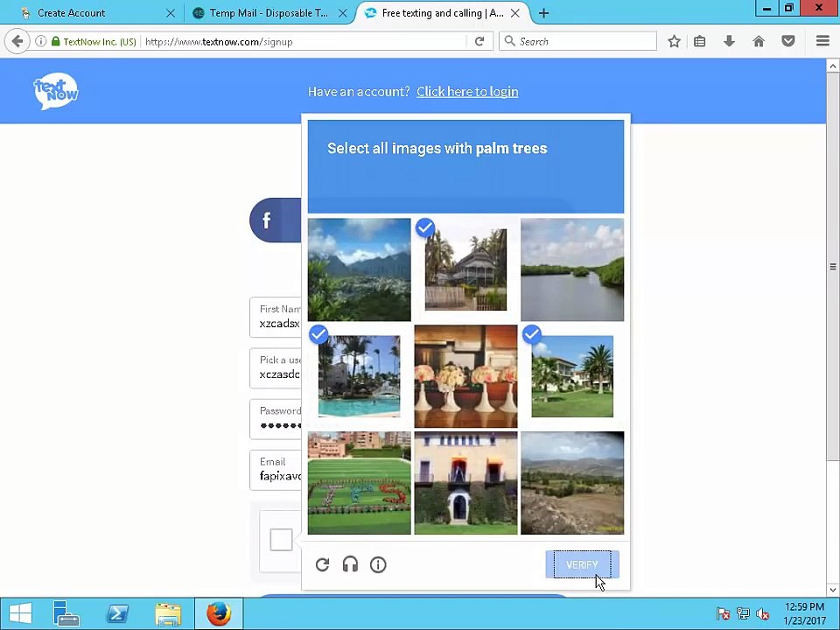Tick the reCAPTCHA checkbox beneath the form

point(281,540)
